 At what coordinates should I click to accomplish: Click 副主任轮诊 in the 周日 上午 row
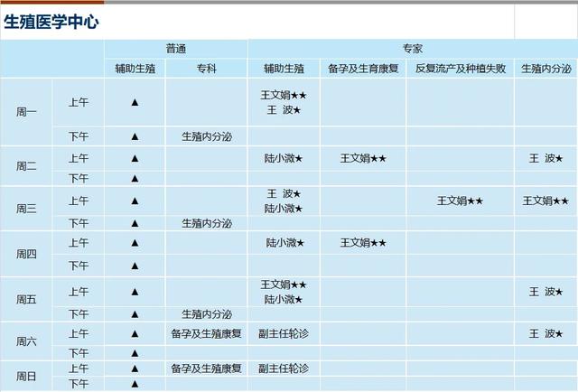[x=284, y=369]
